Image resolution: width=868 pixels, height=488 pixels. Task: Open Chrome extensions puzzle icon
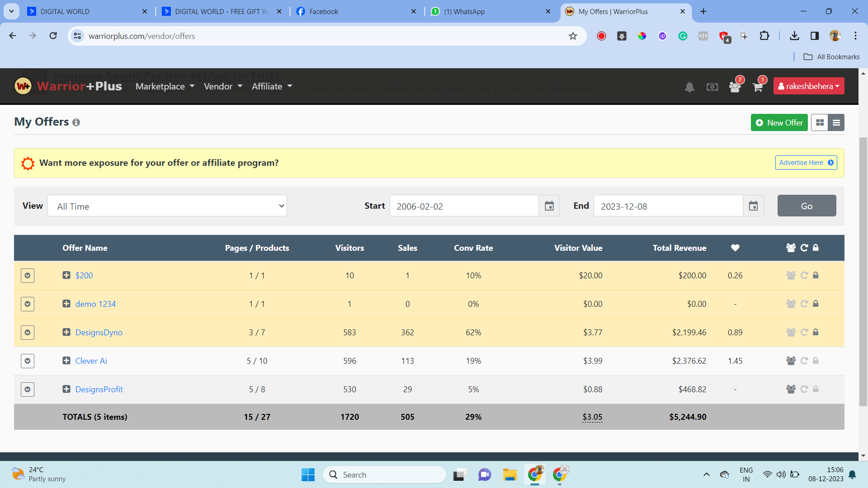pos(764,36)
